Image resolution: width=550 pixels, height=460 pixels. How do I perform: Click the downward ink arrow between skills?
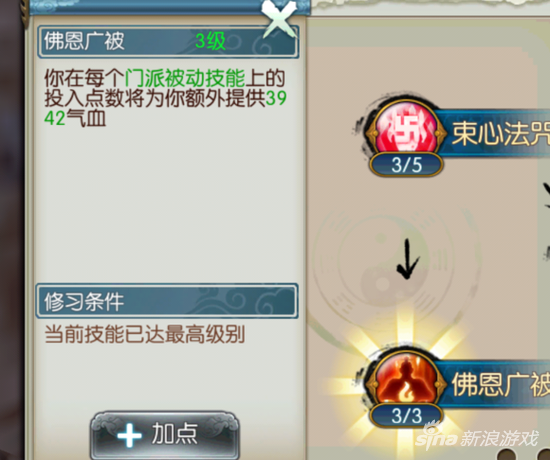408,259
